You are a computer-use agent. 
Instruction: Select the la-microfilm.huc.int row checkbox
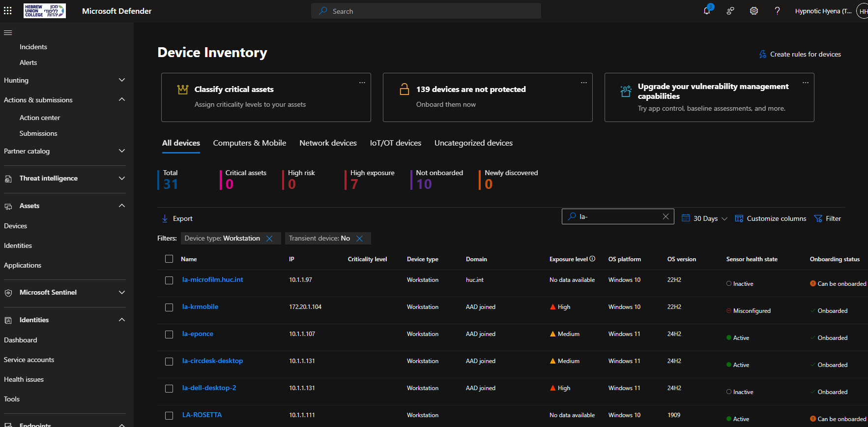coord(169,280)
